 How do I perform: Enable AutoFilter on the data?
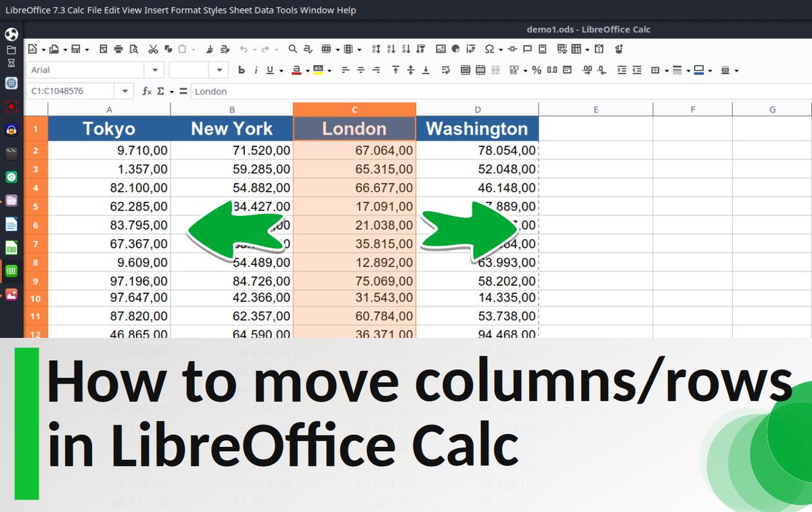coord(420,49)
